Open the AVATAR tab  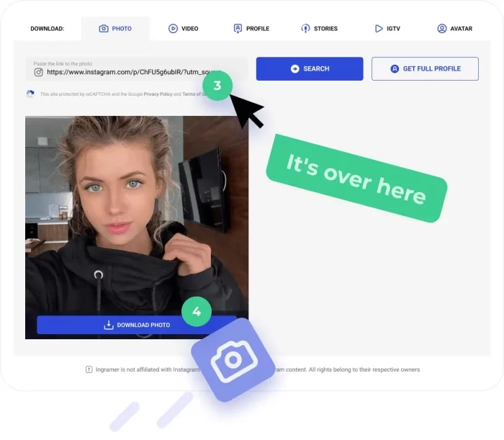click(x=455, y=29)
